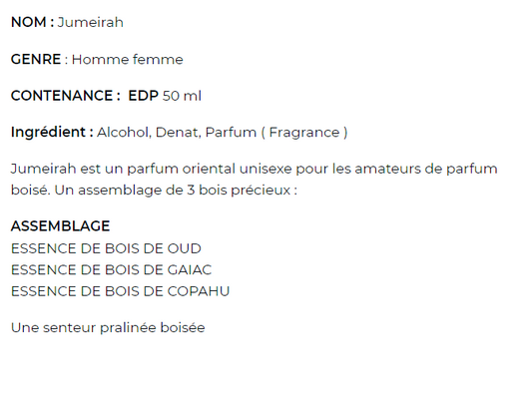This screenshot has height=405, width=532.
Task: Click the 50 ml volume text
Action: click(182, 96)
